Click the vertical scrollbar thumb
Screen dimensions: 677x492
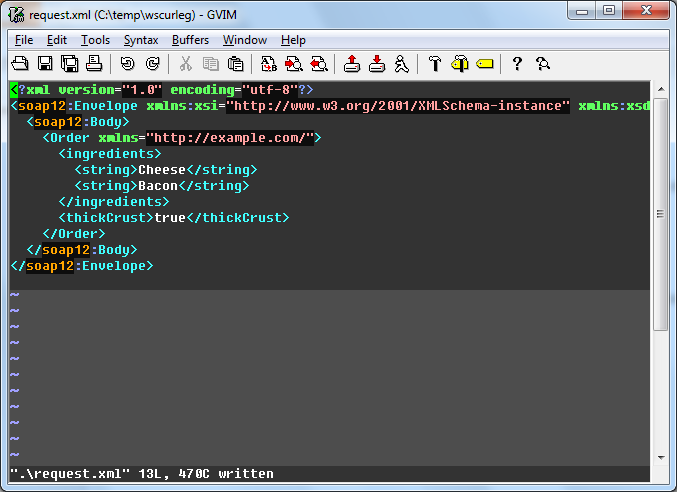(x=661, y=214)
